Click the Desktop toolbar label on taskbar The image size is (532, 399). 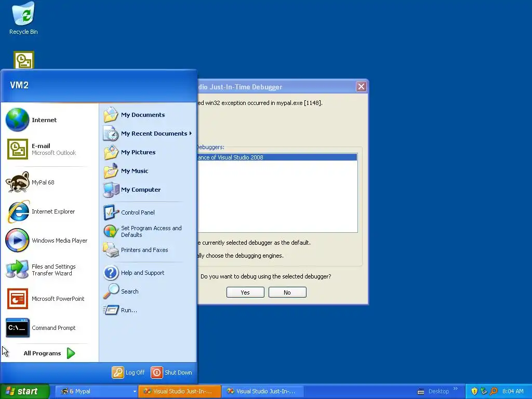tap(438, 391)
